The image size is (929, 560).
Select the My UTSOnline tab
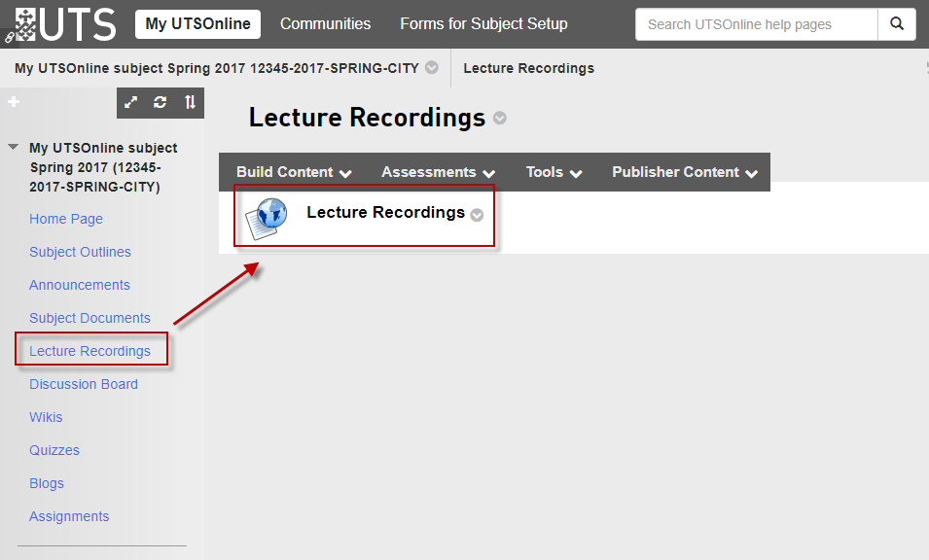[x=197, y=24]
